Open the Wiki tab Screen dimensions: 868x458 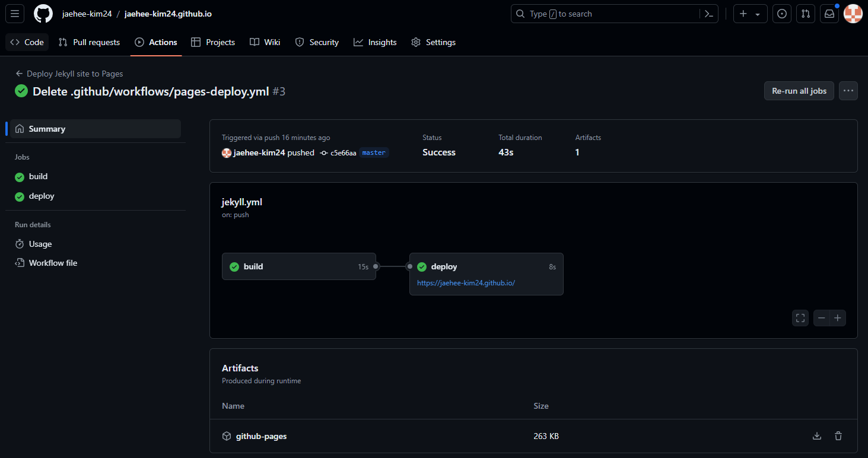[x=265, y=42]
